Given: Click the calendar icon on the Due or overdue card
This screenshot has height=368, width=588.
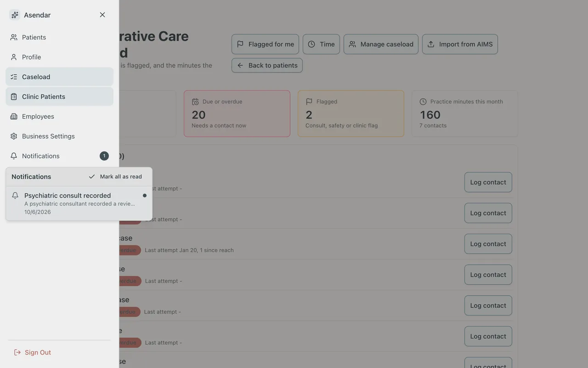Looking at the screenshot, I should coord(195,102).
